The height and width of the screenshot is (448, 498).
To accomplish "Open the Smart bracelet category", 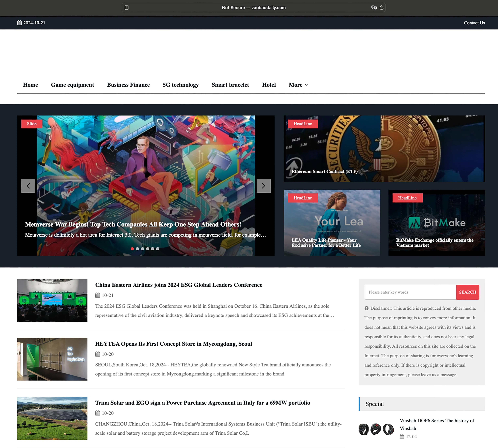I will click(x=230, y=85).
